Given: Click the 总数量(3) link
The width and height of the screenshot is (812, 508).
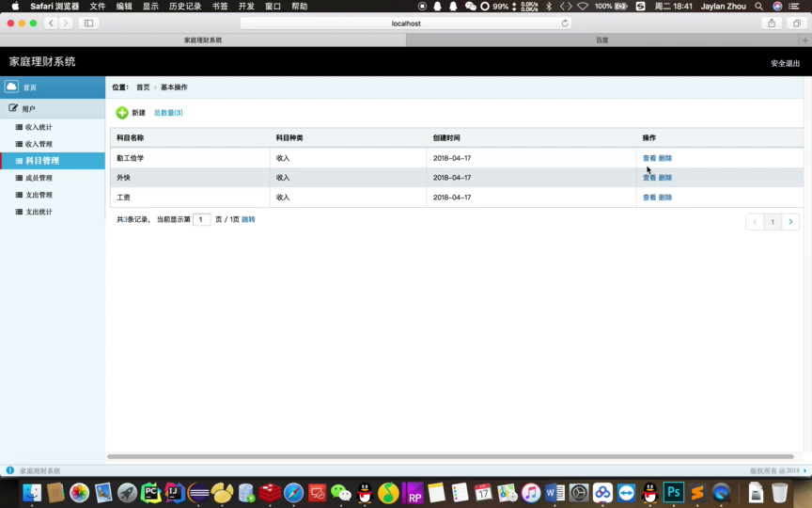Looking at the screenshot, I should tap(168, 113).
